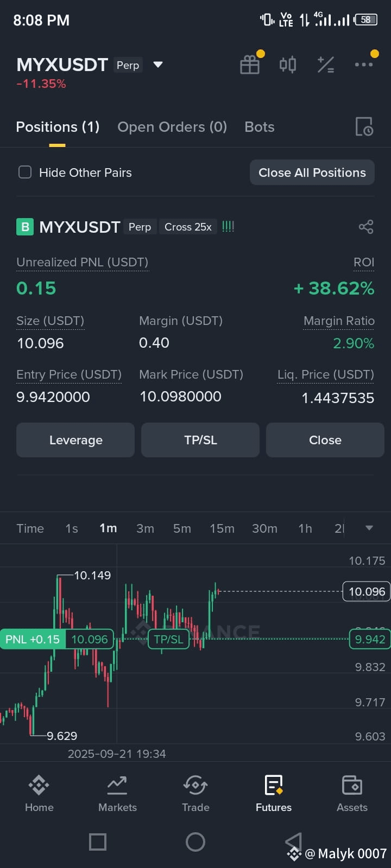The height and width of the screenshot is (868, 391).
Task: Select the 3m chart interval
Action: pyautogui.click(x=145, y=528)
